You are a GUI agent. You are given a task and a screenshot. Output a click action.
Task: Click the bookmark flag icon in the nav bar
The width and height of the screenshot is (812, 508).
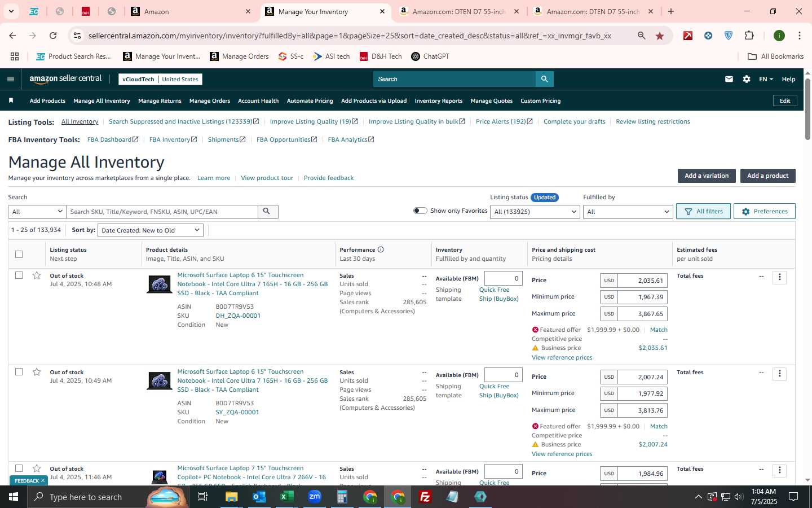[11, 100]
